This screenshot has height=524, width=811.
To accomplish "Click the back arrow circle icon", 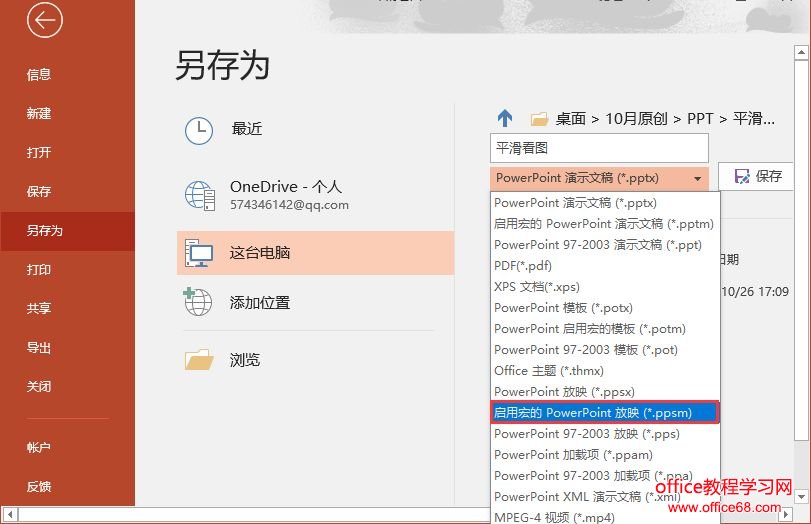I will click(x=45, y=21).
